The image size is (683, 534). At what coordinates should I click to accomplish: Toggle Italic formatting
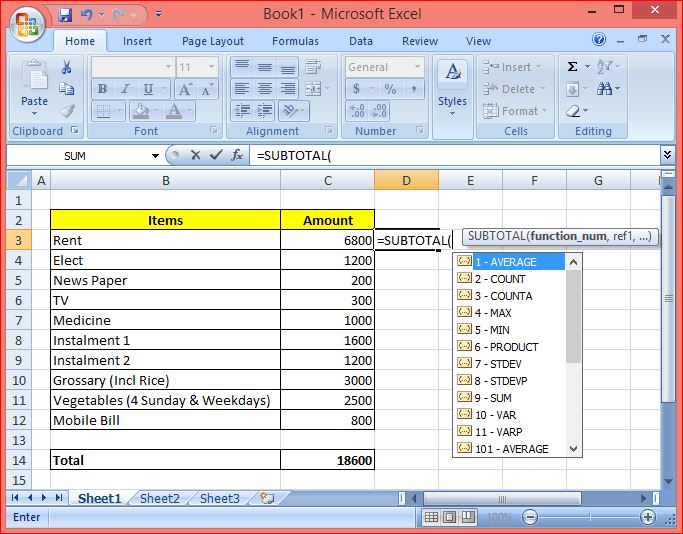tap(125, 89)
